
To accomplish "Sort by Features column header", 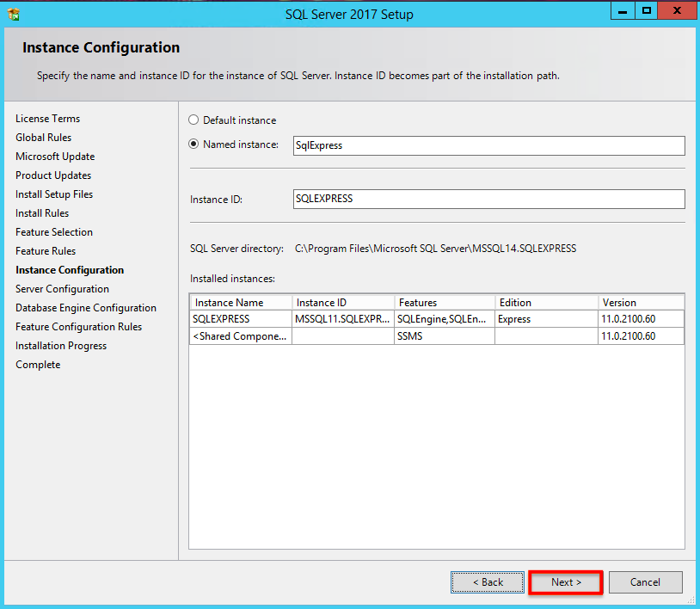I will click(445, 302).
